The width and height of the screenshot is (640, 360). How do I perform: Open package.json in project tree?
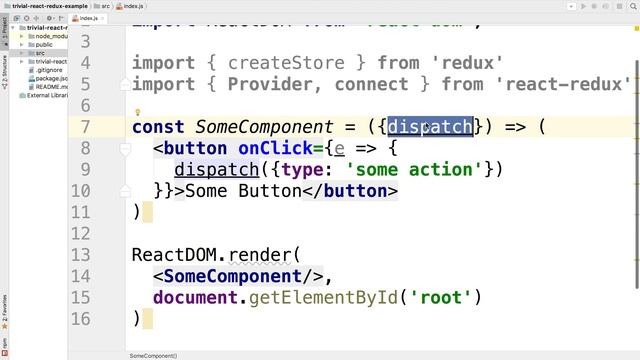48,78
